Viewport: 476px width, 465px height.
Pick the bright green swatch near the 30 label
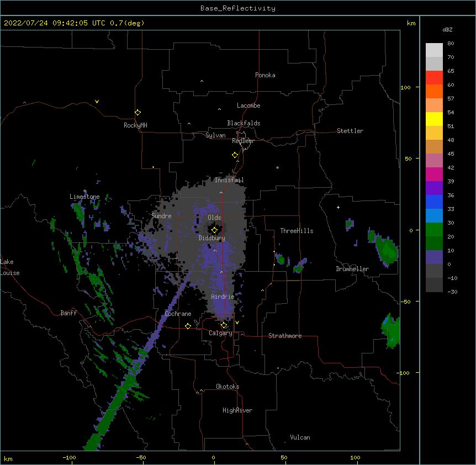(x=434, y=230)
